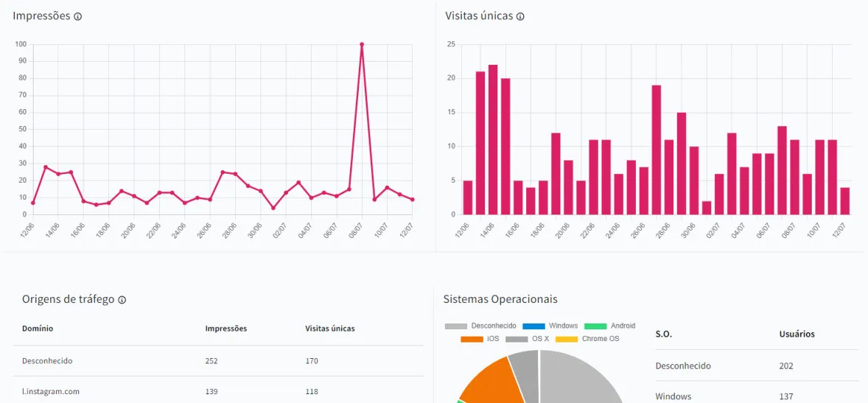
Task: Toggle iOS series in the pie chart legend
Action: point(480,339)
